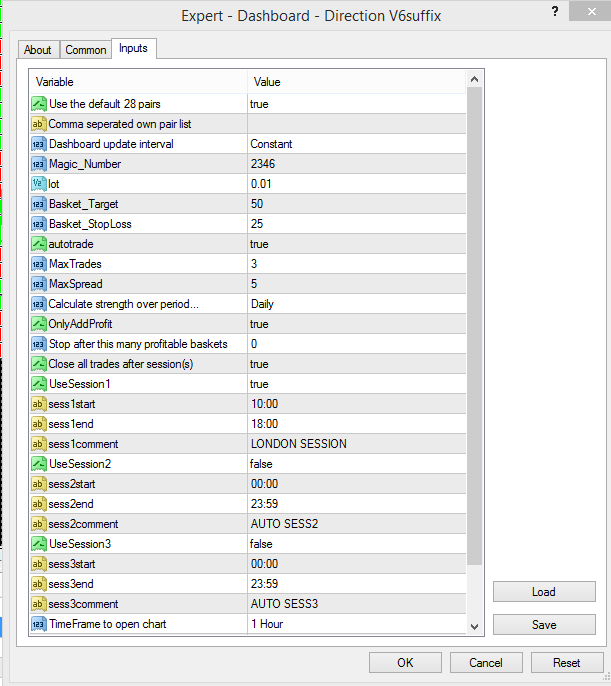The width and height of the screenshot is (611, 686).
Task: Click the icon next to 'Close all trades after session(s)'
Action: [38, 364]
